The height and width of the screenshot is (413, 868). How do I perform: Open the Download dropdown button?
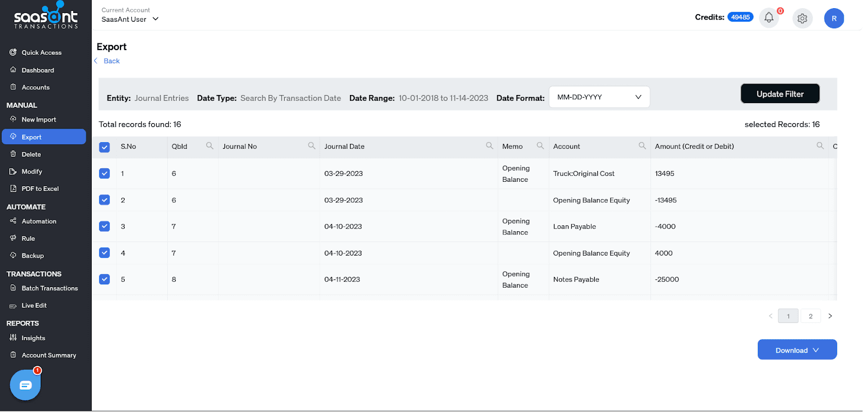click(x=797, y=350)
